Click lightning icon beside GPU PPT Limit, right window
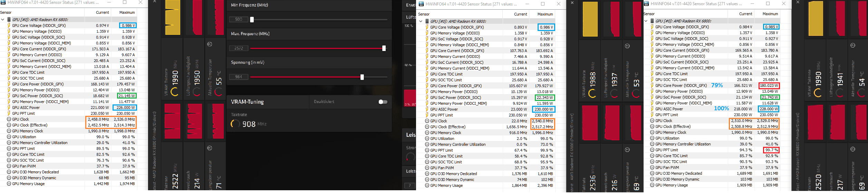 (x=652, y=115)
